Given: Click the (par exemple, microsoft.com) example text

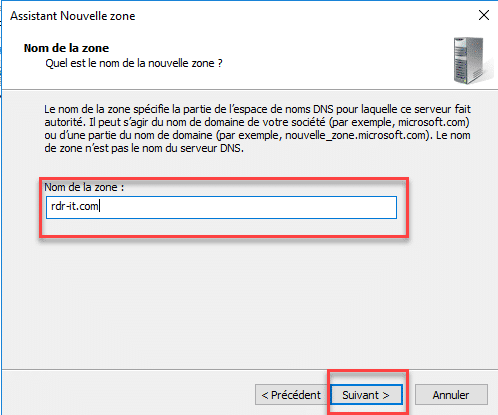Looking at the screenshot, I should click(x=399, y=122).
